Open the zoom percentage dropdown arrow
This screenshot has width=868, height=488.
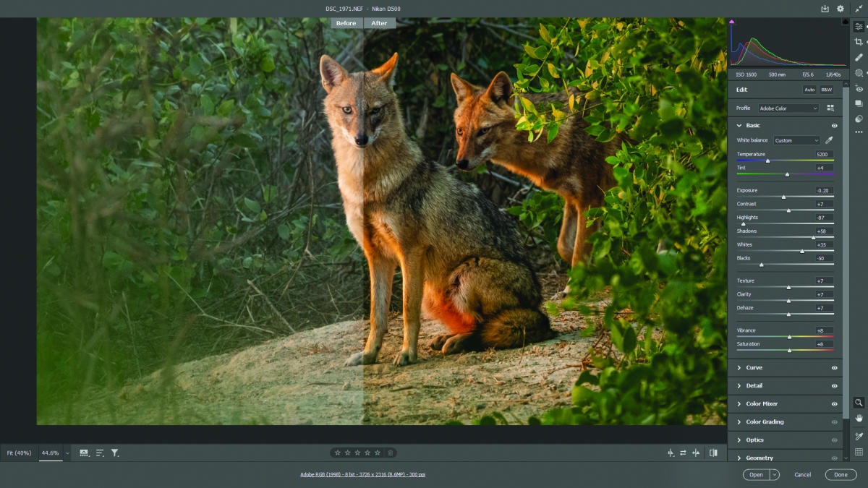click(67, 453)
